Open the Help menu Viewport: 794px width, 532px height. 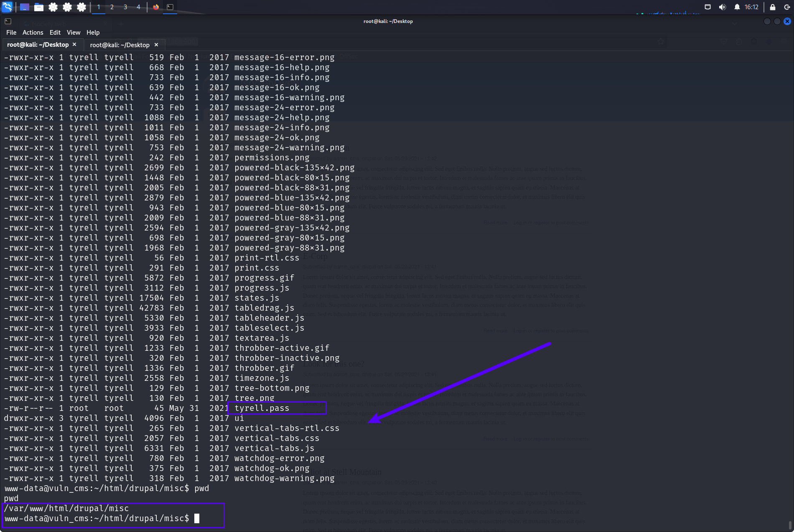tap(93, 33)
